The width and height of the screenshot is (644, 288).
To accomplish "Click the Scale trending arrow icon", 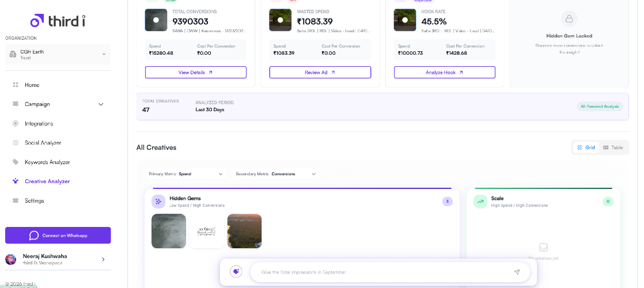I will [480, 202].
